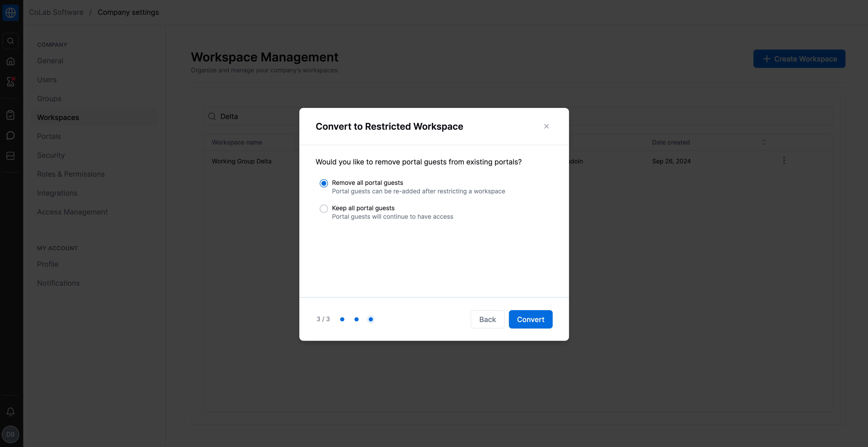The height and width of the screenshot is (447, 868).
Task: Click Company settings breadcrumb
Action: pyautogui.click(x=128, y=12)
